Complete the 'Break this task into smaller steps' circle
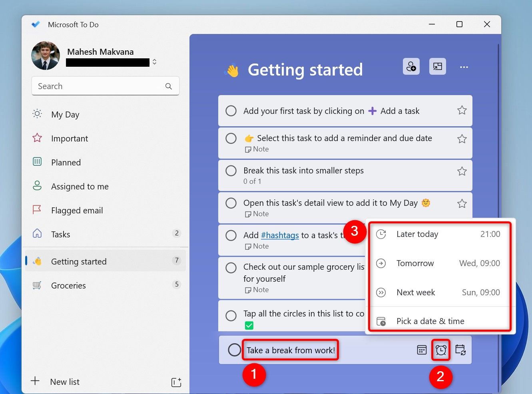 tap(231, 171)
